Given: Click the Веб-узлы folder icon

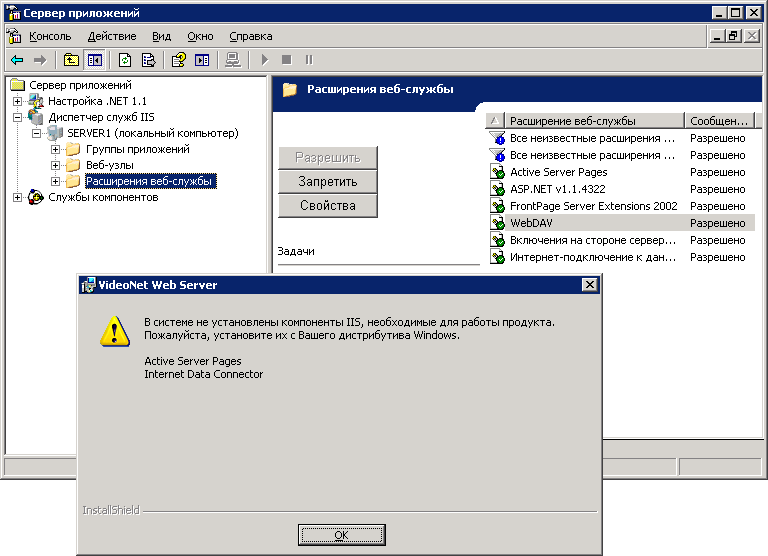Looking at the screenshot, I should [x=73, y=165].
